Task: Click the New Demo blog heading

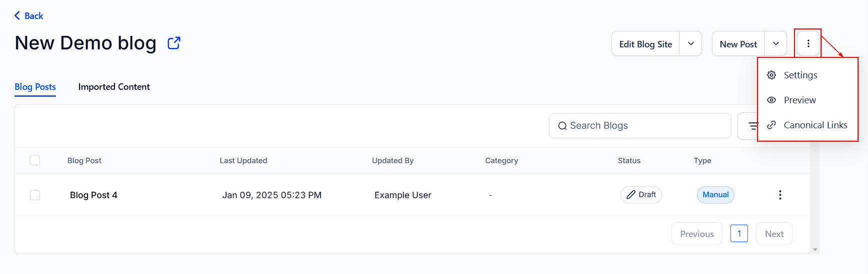Action: [85, 43]
